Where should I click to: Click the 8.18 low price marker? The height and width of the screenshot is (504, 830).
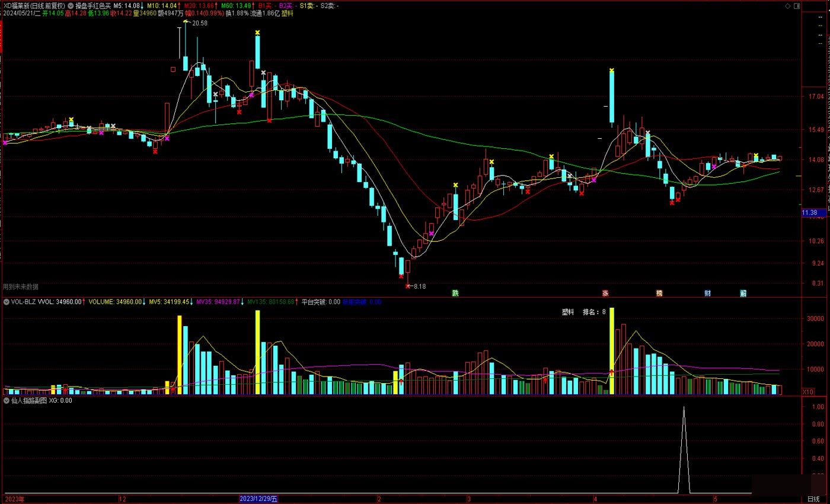pyautogui.click(x=419, y=286)
